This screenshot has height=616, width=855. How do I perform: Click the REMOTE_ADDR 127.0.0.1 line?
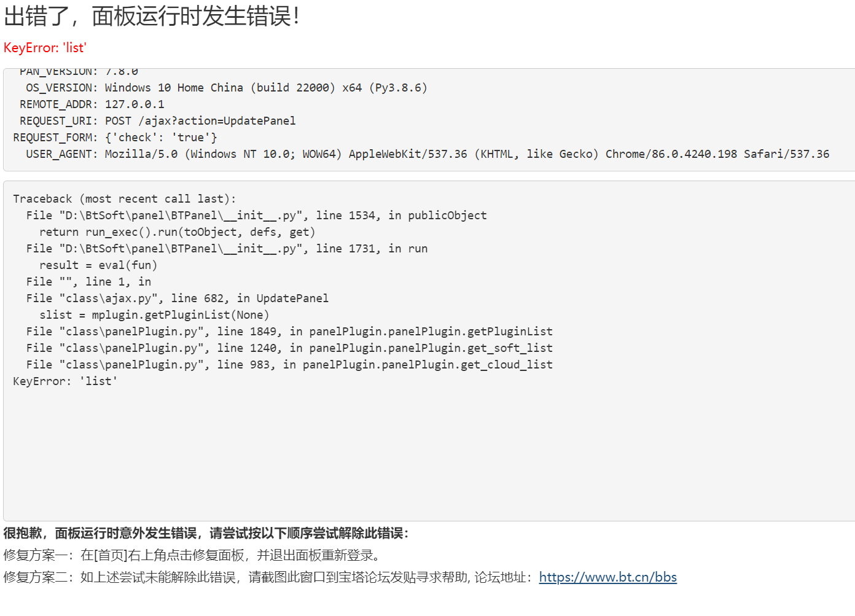pyautogui.click(x=92, y=104)
